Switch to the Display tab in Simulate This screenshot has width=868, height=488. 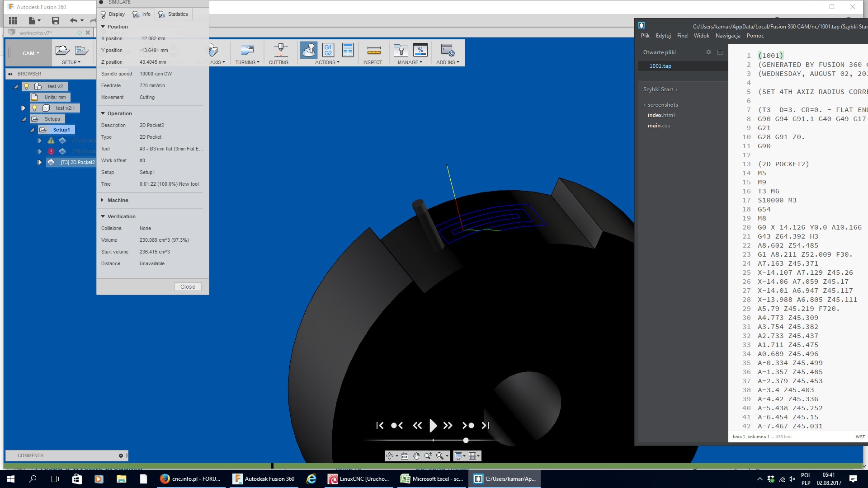coord(113,14)
